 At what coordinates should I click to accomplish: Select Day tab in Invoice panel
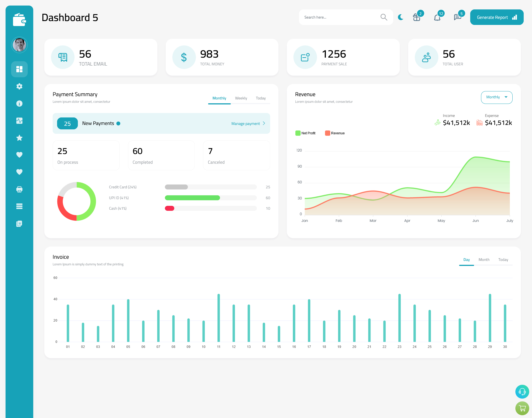[466, 260]
